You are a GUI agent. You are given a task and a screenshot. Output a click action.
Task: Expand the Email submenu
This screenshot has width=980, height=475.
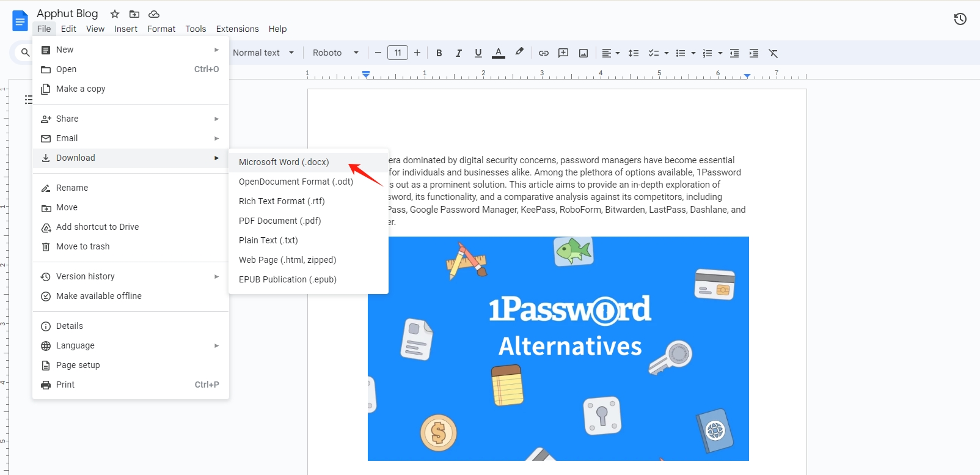click(131, 138)
